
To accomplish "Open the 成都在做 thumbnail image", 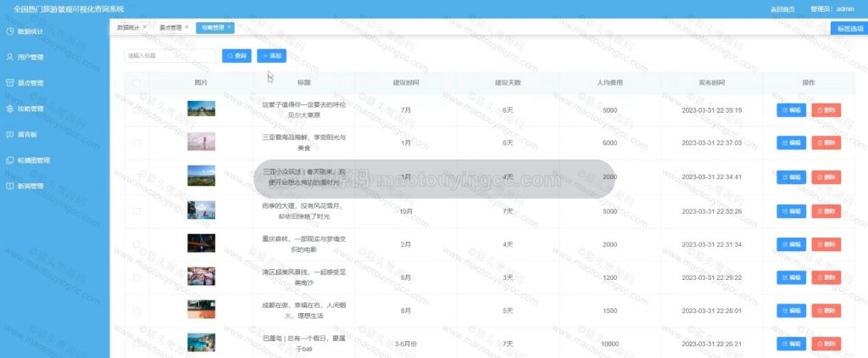I will click(x=201, y=310).
